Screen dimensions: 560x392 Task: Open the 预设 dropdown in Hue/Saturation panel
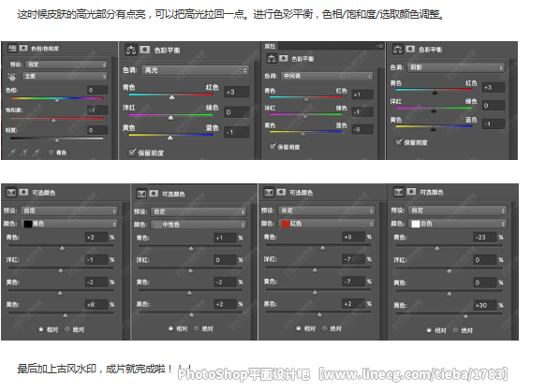point(66,65)
